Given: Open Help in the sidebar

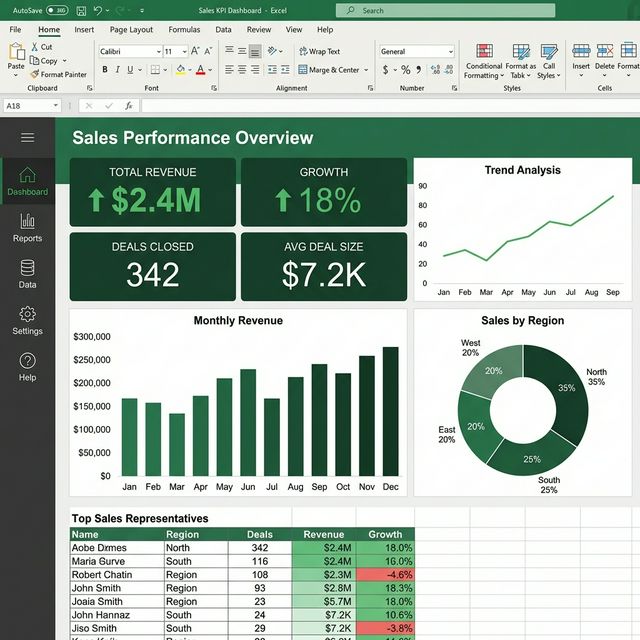Looking at the screenshot, I should (x=27, y=367).
